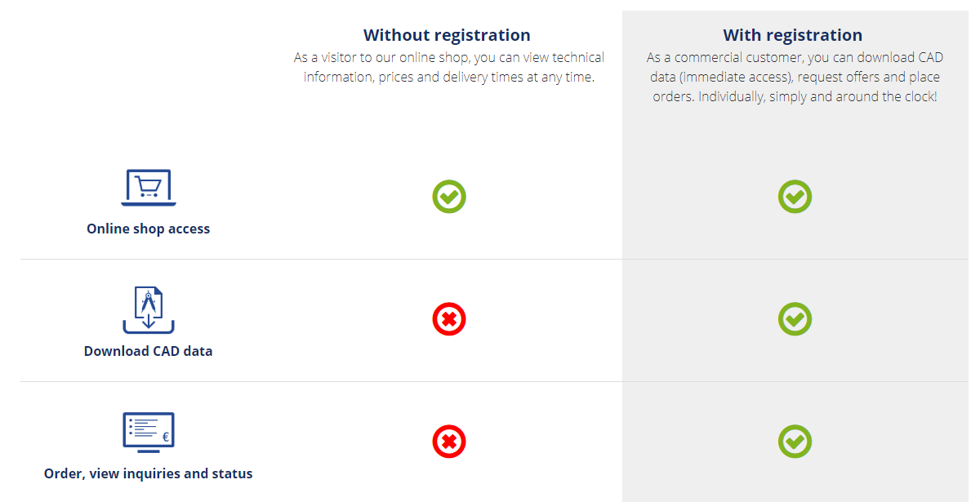
Task: Click the order monitor icon
Action: [x=149, y=432]
